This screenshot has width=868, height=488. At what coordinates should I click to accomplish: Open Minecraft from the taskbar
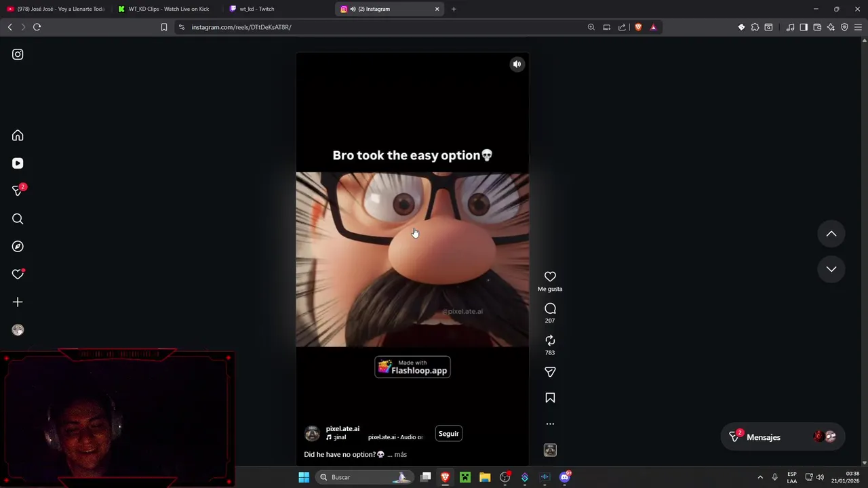465,477
